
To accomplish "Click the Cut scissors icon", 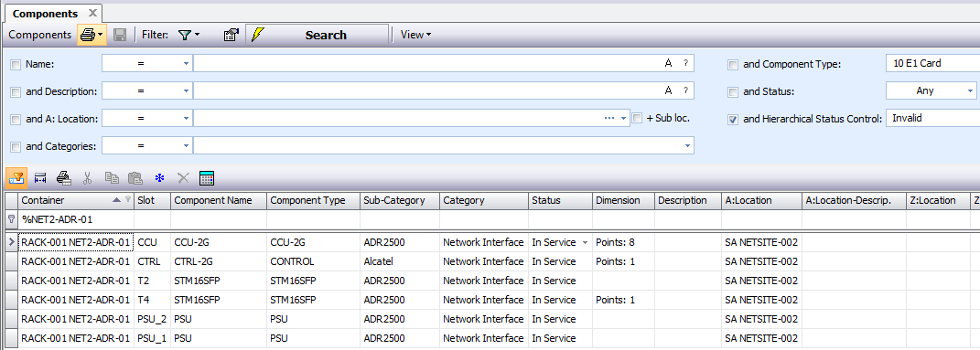I will (88, 178).
